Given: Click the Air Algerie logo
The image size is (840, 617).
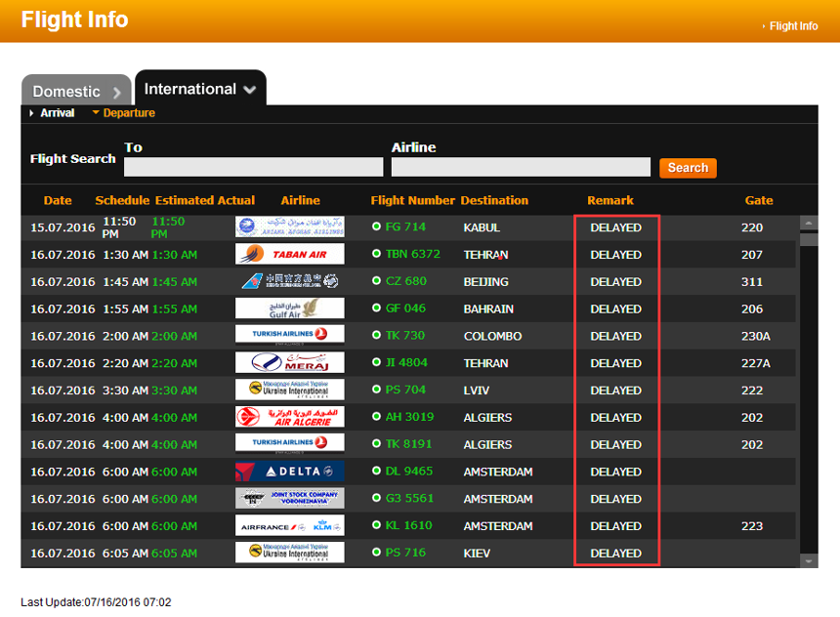Looking at the screenshot, I should 290,418.
